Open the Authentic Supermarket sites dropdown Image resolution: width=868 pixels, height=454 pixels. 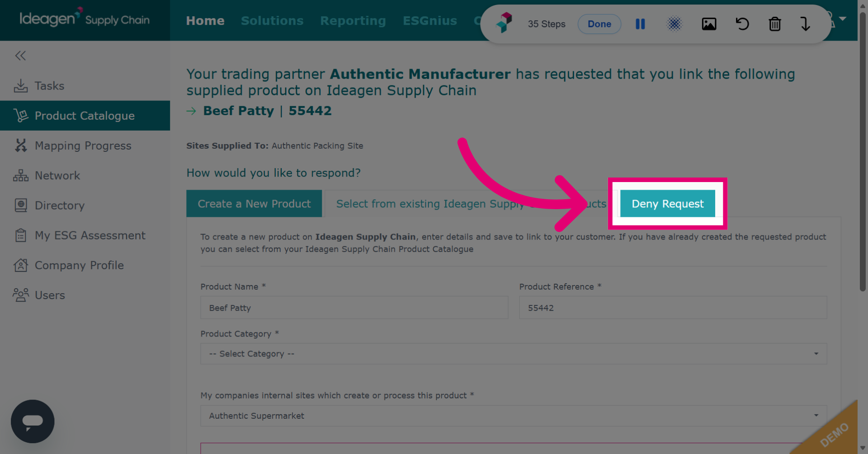tap(514, 416)
